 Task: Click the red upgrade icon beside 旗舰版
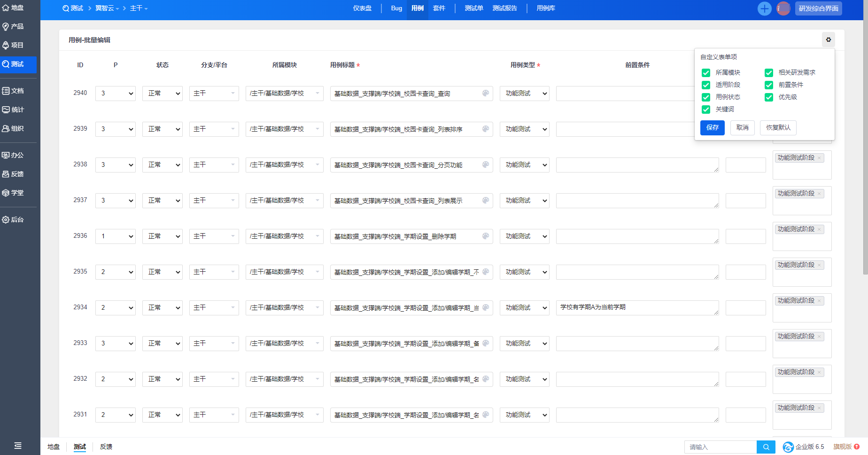pos(857,447)
